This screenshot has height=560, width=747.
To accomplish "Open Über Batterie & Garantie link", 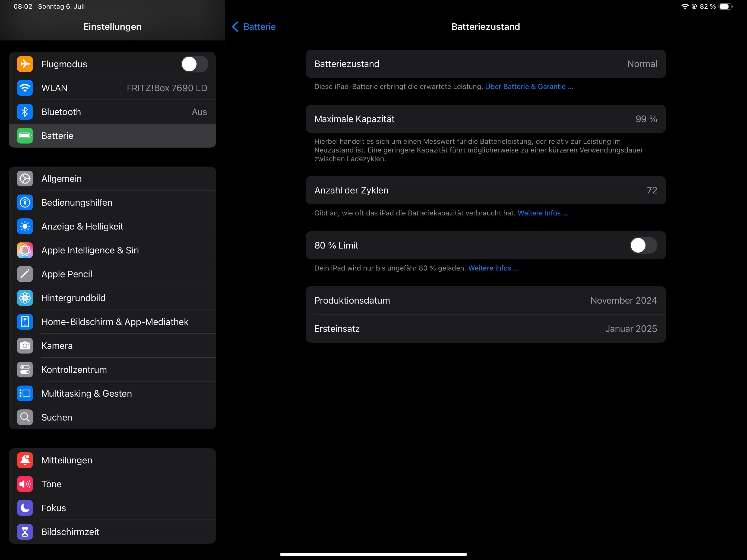I will [x=529, y=87].
